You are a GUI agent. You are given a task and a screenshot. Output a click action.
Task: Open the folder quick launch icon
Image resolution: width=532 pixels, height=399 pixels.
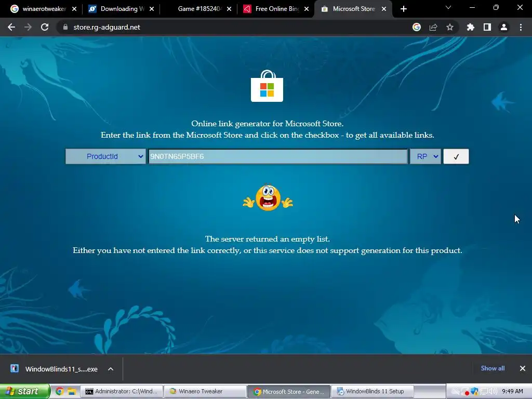71,391
